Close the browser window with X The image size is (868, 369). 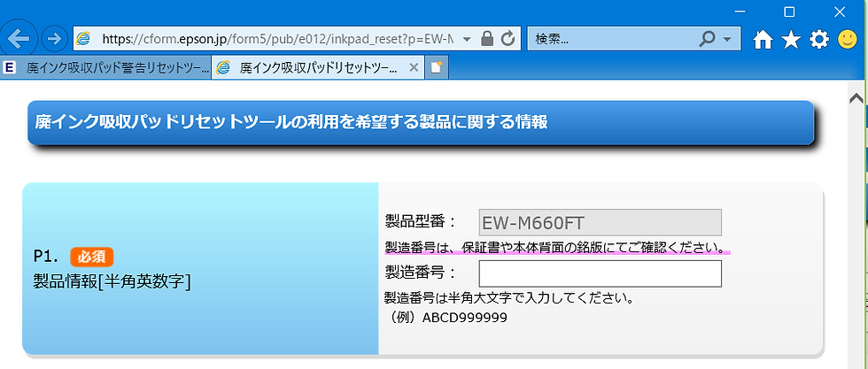pos(840,12)
